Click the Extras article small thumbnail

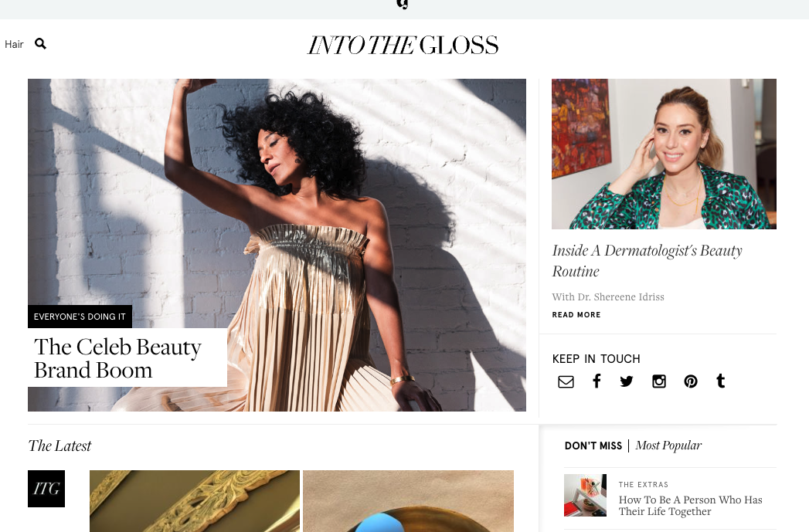click(585, 496)
